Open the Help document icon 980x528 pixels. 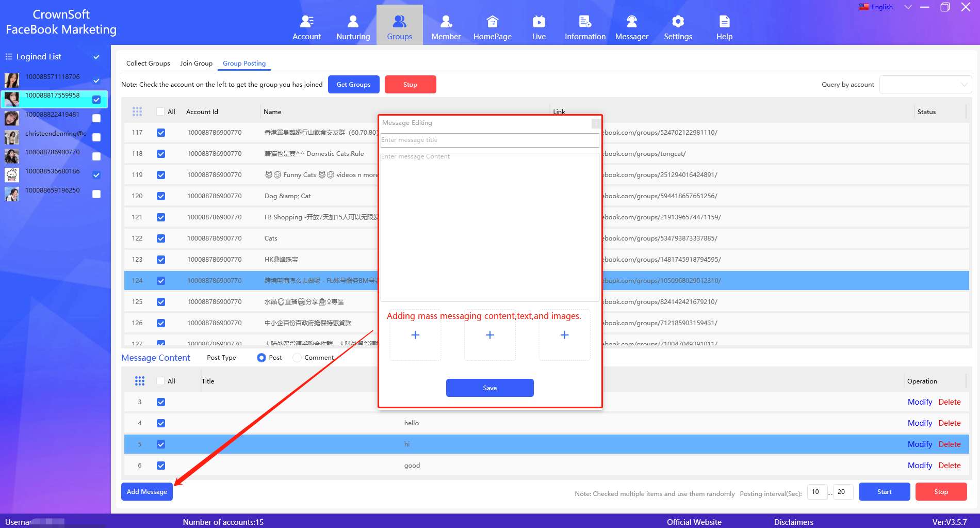click(x=724, y=22)
